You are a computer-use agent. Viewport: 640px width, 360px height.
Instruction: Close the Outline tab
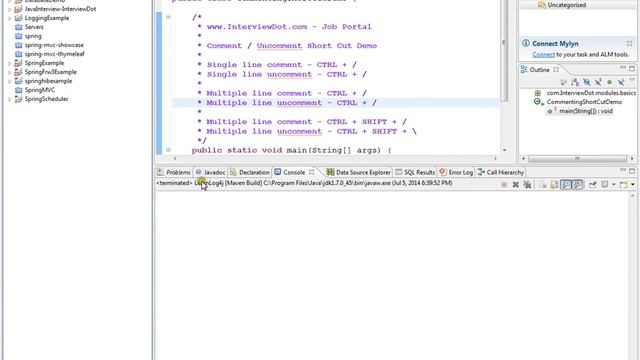point(556,70)
